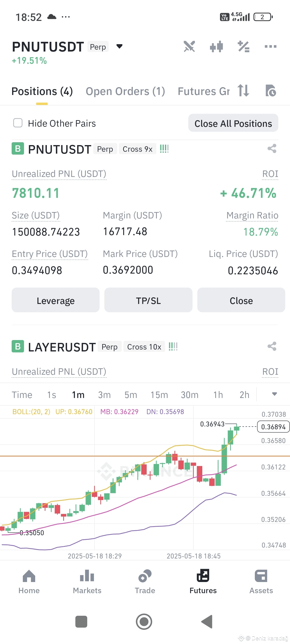
Task: Open the Futures bottom navigation icon
Action: click(203, 576)
